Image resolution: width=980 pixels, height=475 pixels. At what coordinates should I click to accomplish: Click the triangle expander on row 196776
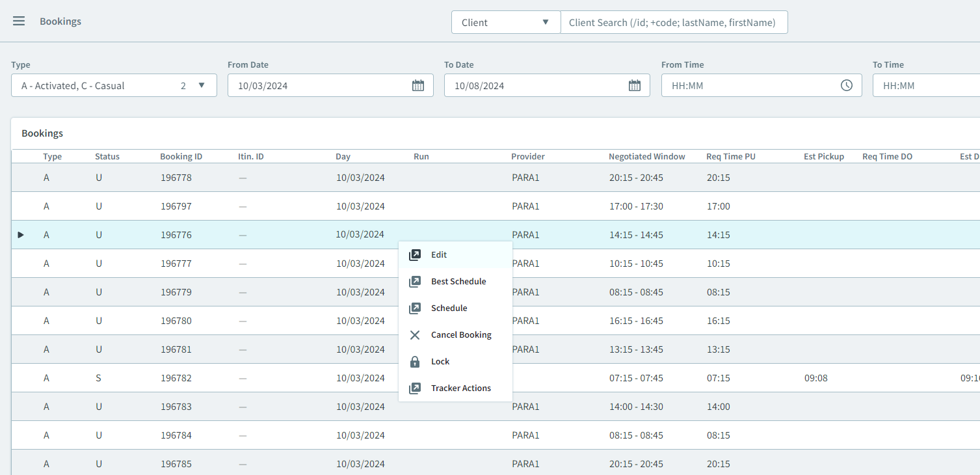20,234
